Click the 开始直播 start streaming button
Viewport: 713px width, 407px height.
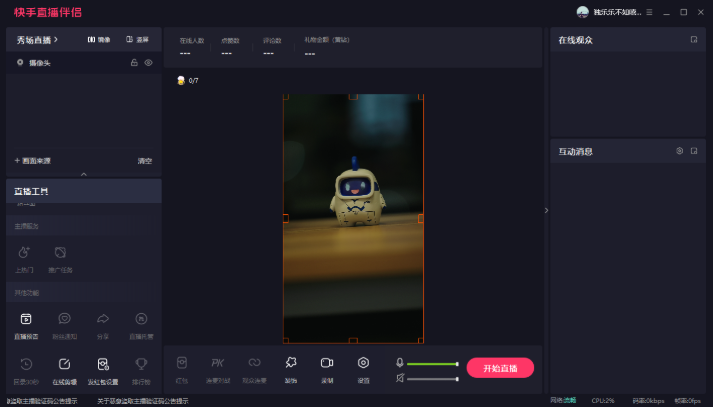coord(500,368)
